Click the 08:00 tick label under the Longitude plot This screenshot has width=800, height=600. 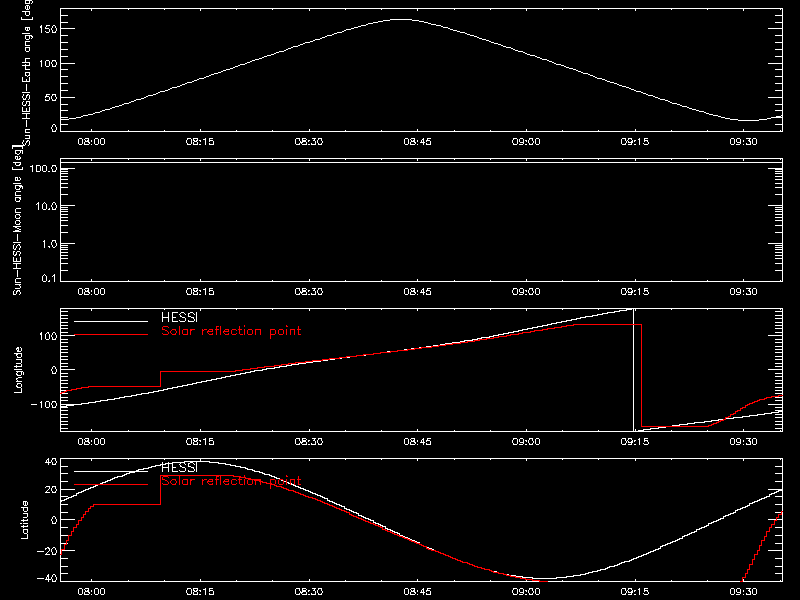coord(91,442)
